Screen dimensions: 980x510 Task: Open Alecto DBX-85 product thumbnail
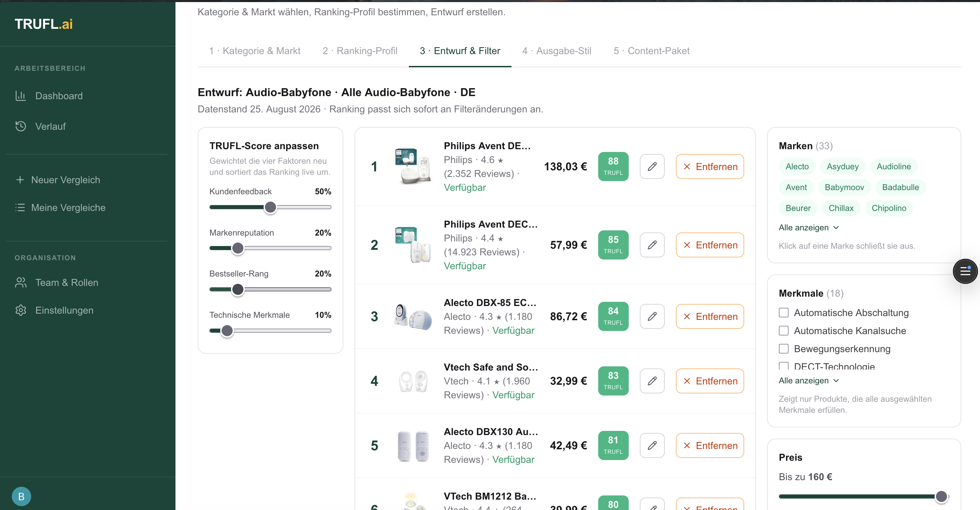pyautogui.click(x=413, y=316)
